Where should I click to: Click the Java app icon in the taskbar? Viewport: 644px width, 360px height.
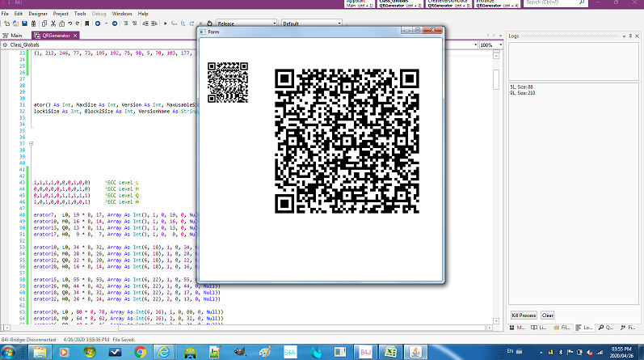coord(415,352)
